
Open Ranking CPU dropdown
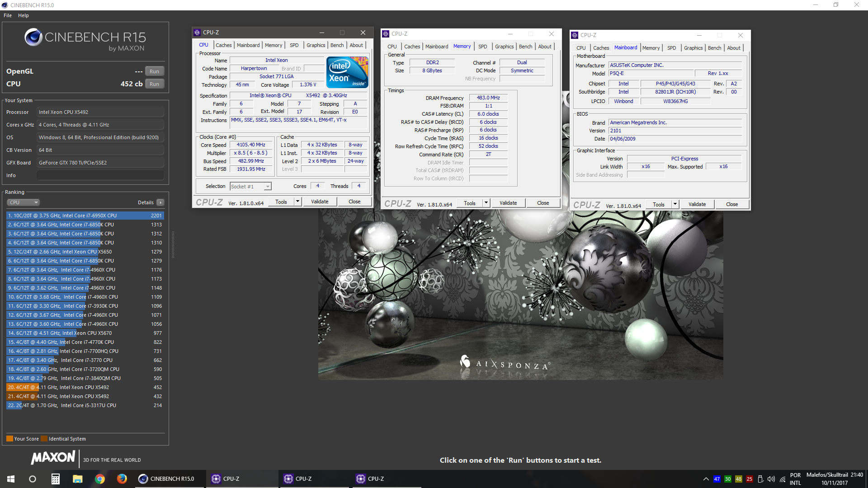[24, 202]
